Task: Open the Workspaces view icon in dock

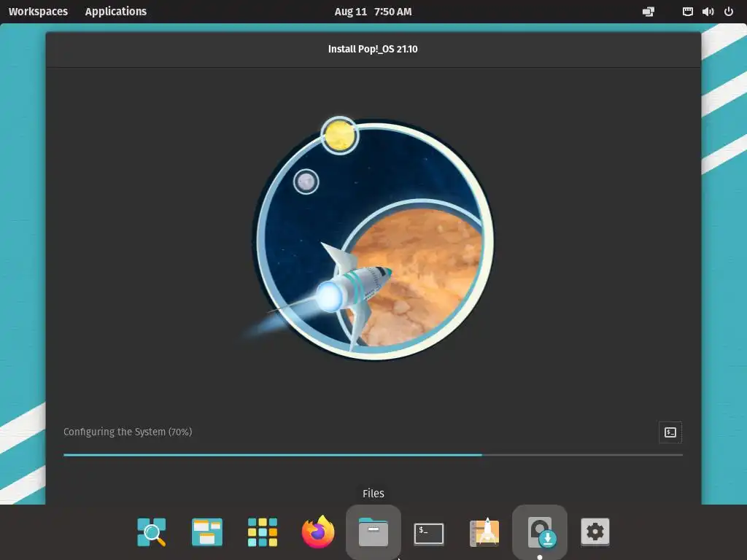Action: [x=206, y=532]
